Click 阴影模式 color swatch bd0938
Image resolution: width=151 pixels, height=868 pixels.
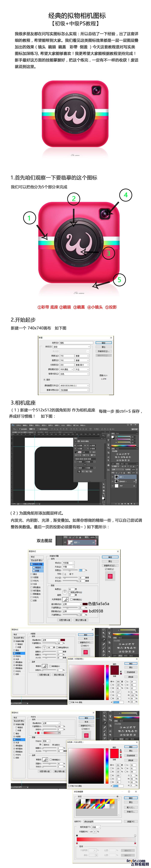[x=85, y=611]
